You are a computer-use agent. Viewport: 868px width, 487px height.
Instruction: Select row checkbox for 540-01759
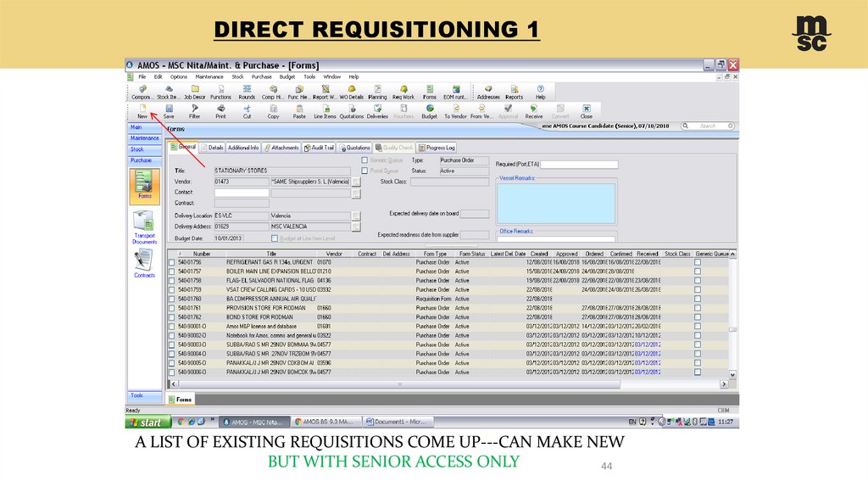(x=171, y=290)
